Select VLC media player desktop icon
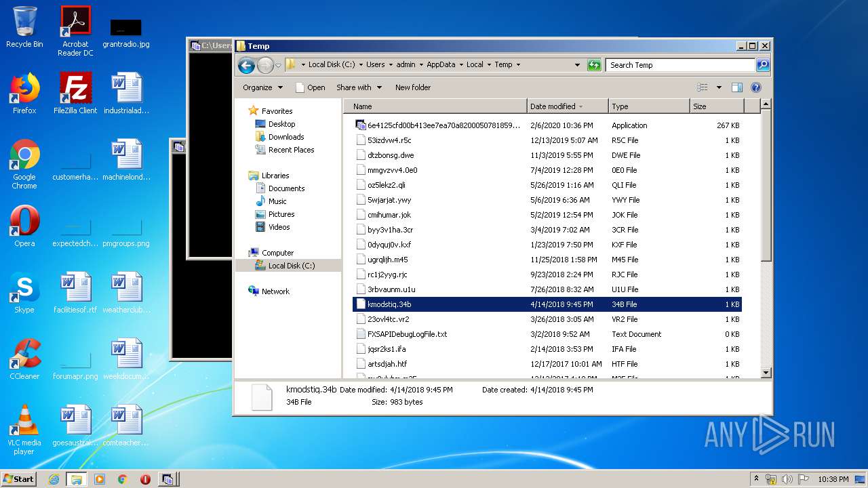 24,430
